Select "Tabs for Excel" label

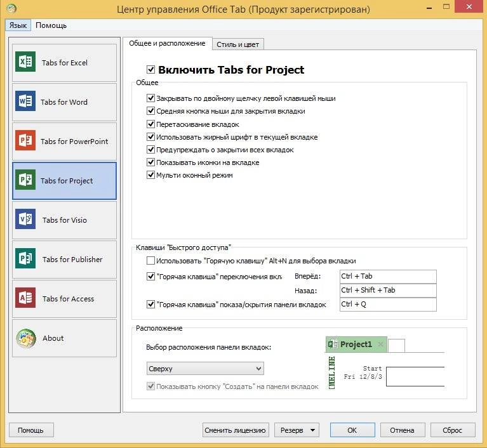[65, 63]
